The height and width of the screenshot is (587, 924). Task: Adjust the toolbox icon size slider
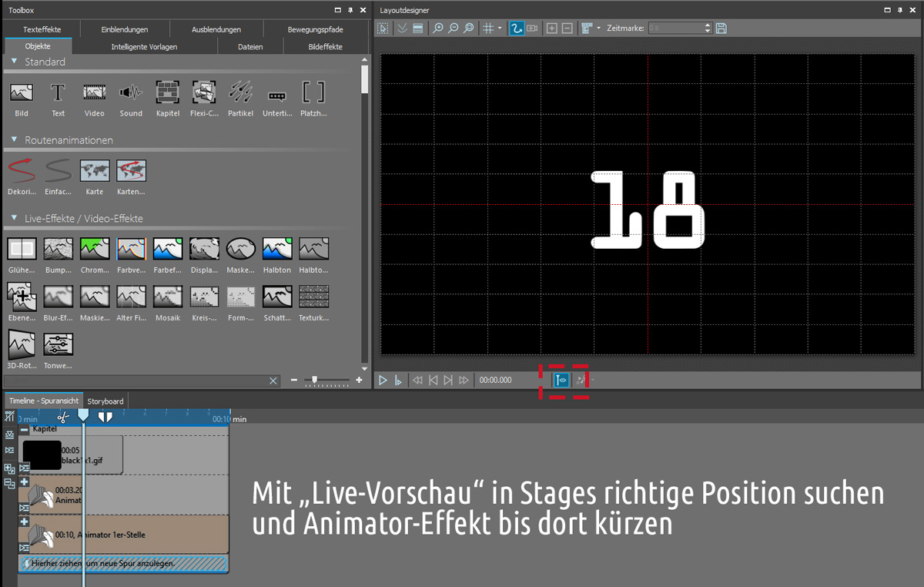click(x=313, y=381)
